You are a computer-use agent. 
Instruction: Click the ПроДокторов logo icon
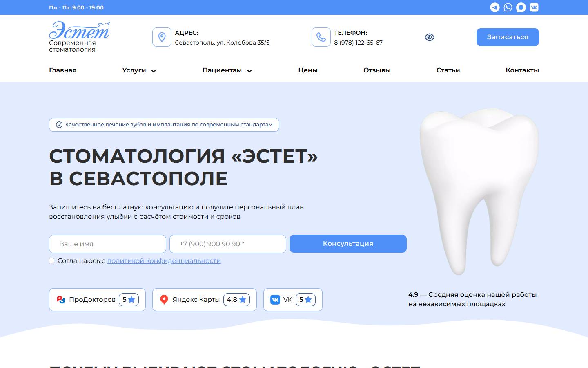point(61,300)
